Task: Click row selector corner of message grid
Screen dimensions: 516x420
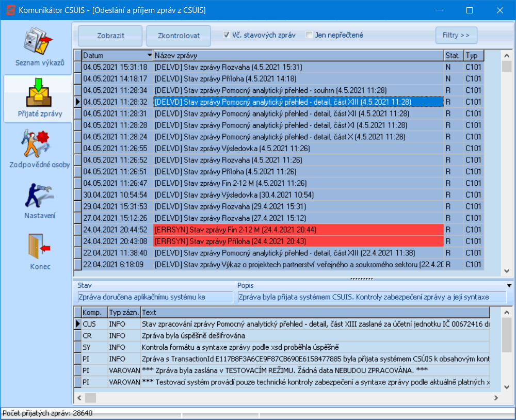Action: (78, 55)
